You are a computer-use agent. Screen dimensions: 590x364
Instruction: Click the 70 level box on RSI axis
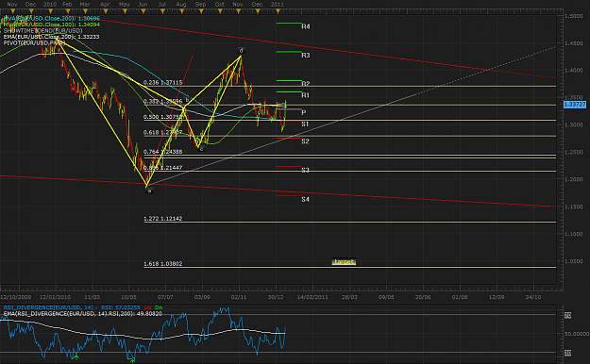pyautogui.click(x=567, y=315)
